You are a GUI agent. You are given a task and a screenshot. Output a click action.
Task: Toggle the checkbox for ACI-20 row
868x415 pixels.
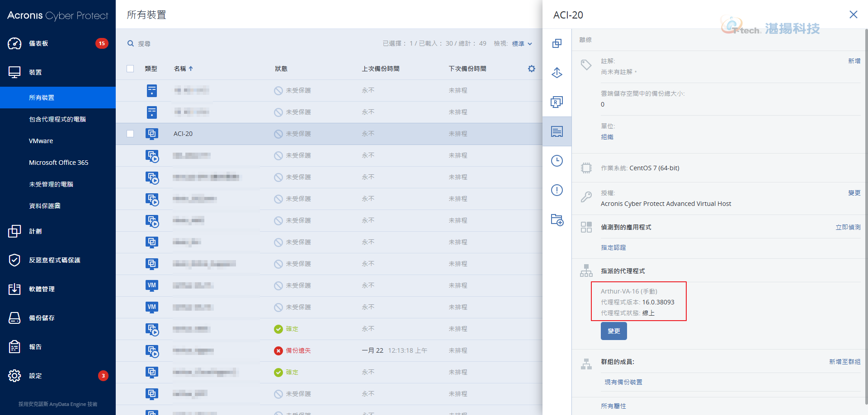tap(130, 134)
